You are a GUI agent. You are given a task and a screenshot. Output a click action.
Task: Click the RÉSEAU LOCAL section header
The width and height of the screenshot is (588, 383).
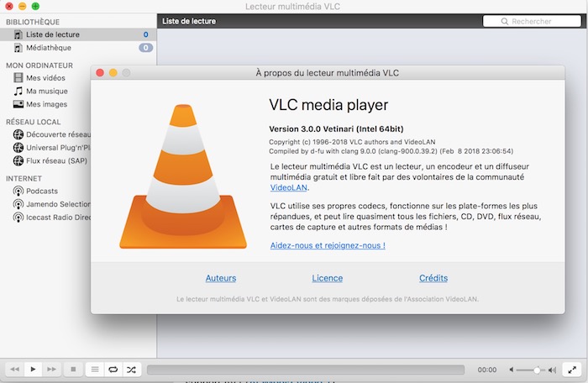coord(33,122)
